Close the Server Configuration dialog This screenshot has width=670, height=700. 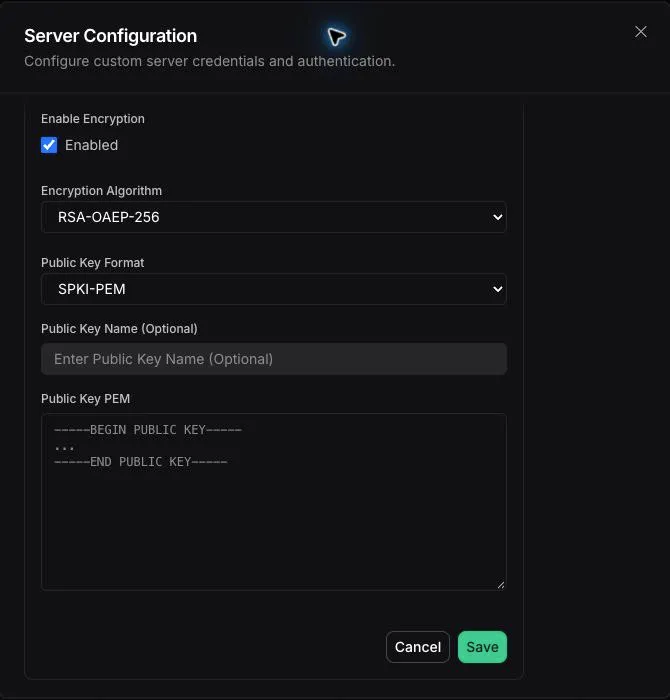pos(641,32)
